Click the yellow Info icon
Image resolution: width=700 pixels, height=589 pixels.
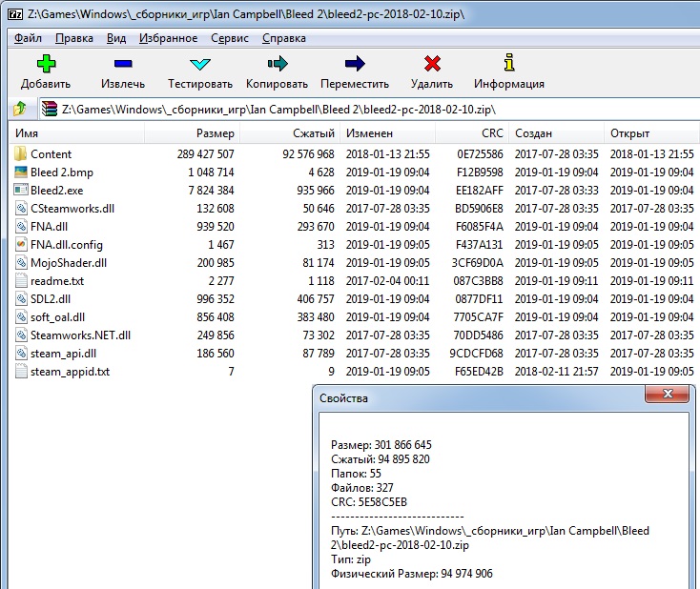click(x=509, y=63)
